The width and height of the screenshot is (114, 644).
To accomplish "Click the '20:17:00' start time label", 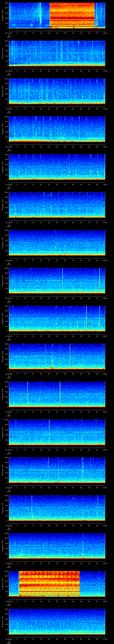I will click(x=9, y=147).
